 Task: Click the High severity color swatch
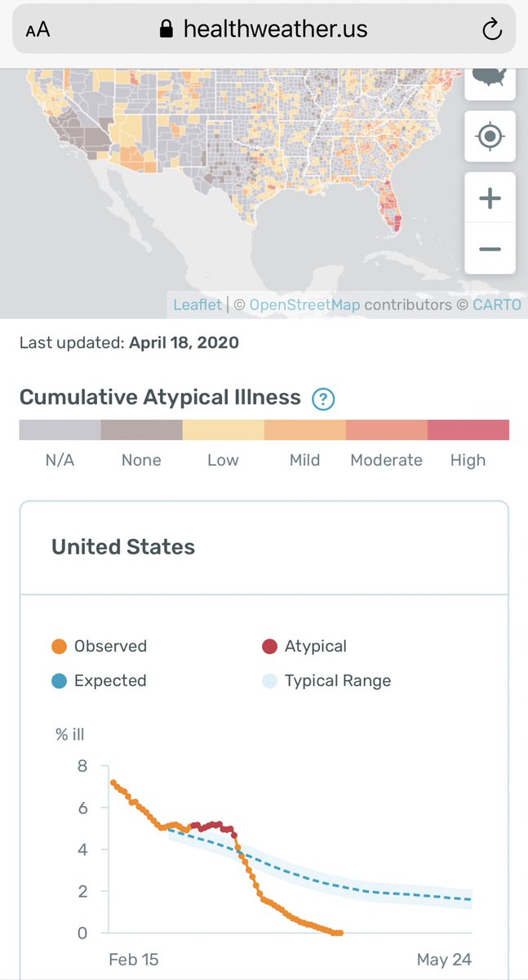coord(468,430)
